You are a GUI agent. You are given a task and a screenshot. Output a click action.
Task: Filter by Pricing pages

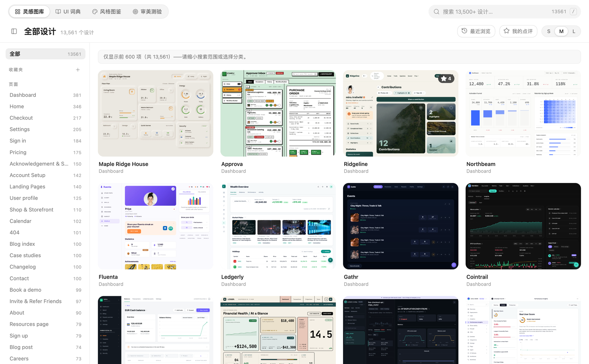pyautogui.click(x=45, y=152)
